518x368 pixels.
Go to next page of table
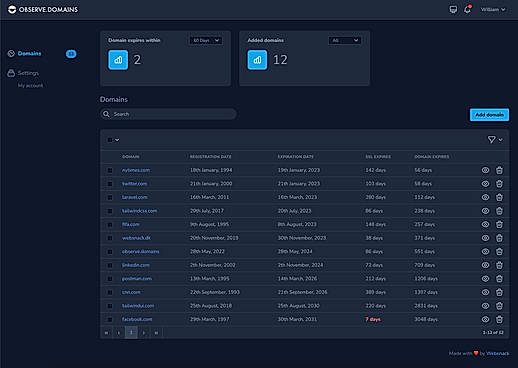click(144, 333)
